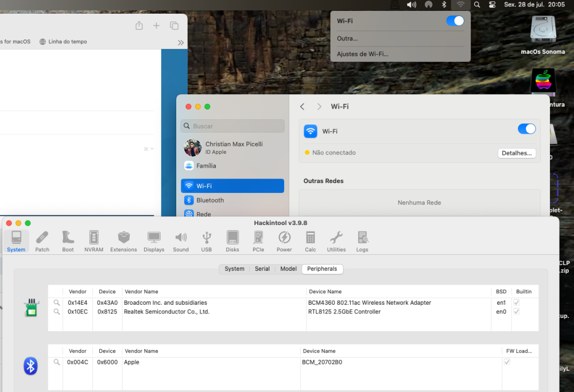Click the Bluetooth icon in menu bar

coord(444,5)
